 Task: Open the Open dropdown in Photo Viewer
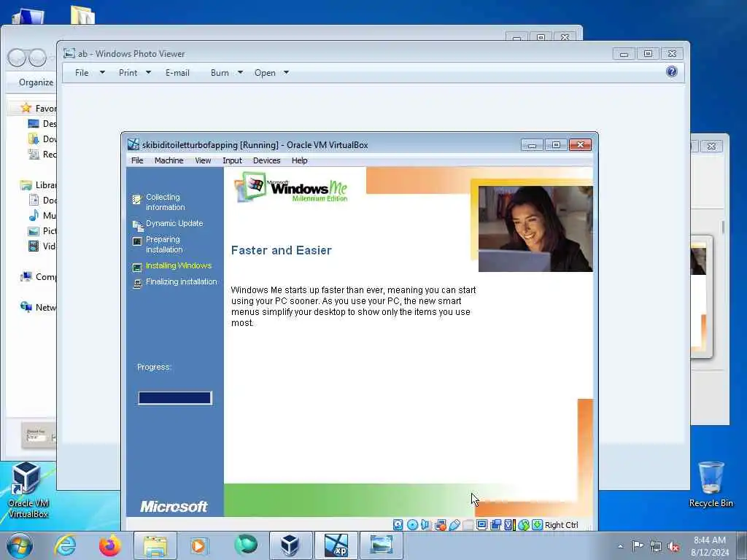point(271,73)
